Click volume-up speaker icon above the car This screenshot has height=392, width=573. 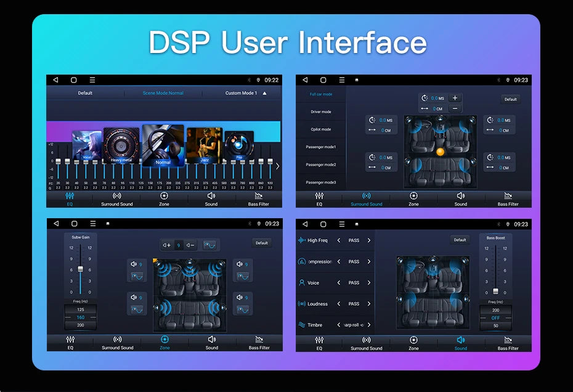(x=166, y=245)
